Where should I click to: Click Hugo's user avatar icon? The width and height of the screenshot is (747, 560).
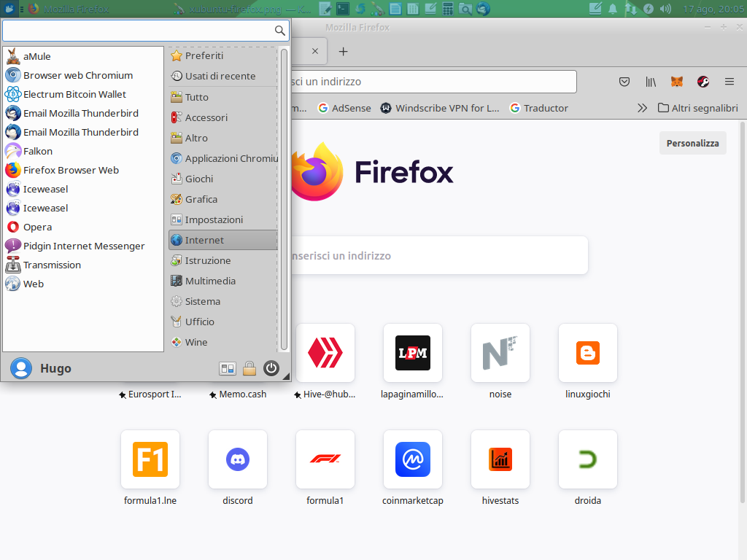tap(21, 368)
